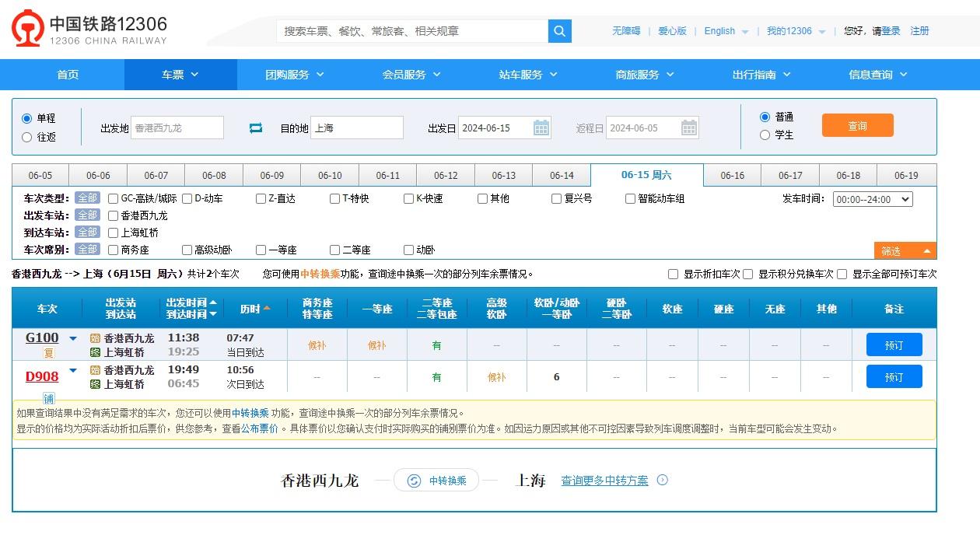980x535 pixels.
Task: Open the departure date calendar icon
Action: [541, 127]
